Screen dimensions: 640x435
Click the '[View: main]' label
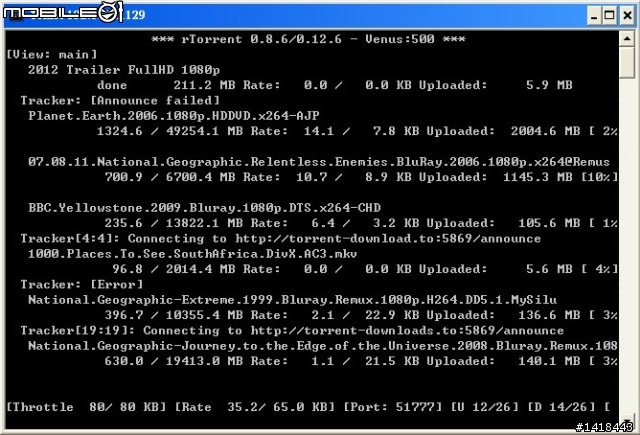(x=52, y=54)
